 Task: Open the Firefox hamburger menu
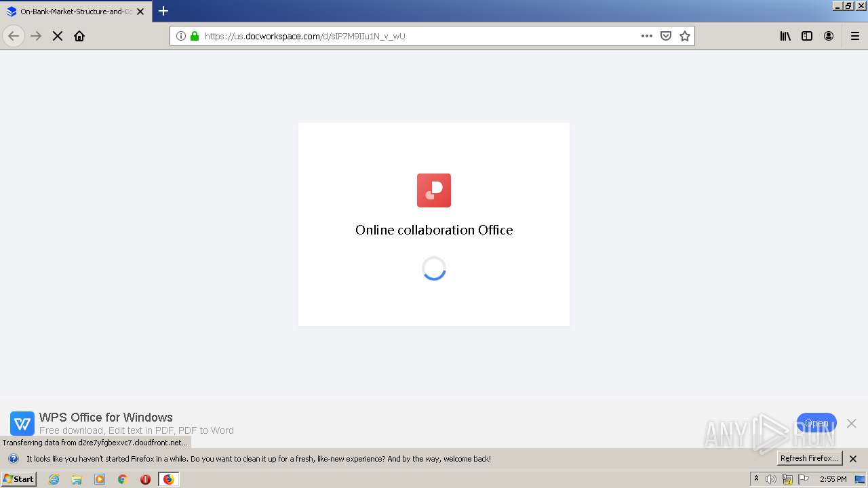(x=855, y=36)
